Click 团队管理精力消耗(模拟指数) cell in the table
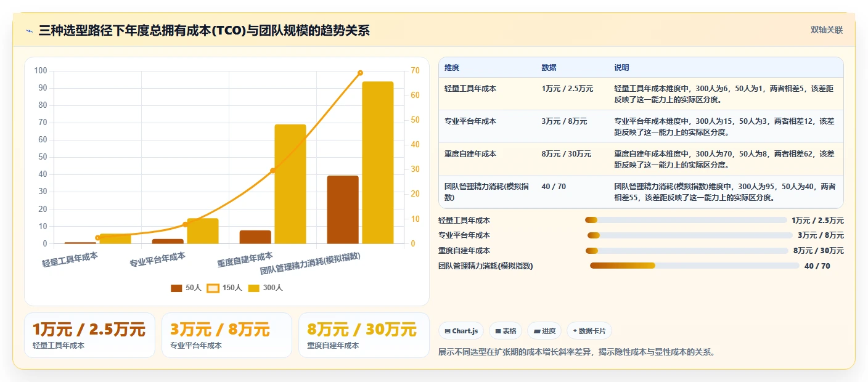 (486, 192)
